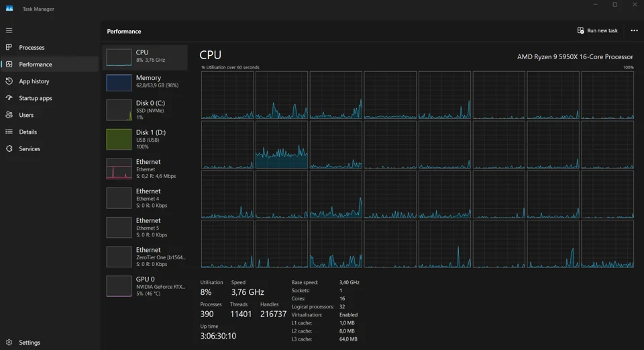Click the Performance page heading
Screen dimensions: 644x350
(x=124, y=32)
